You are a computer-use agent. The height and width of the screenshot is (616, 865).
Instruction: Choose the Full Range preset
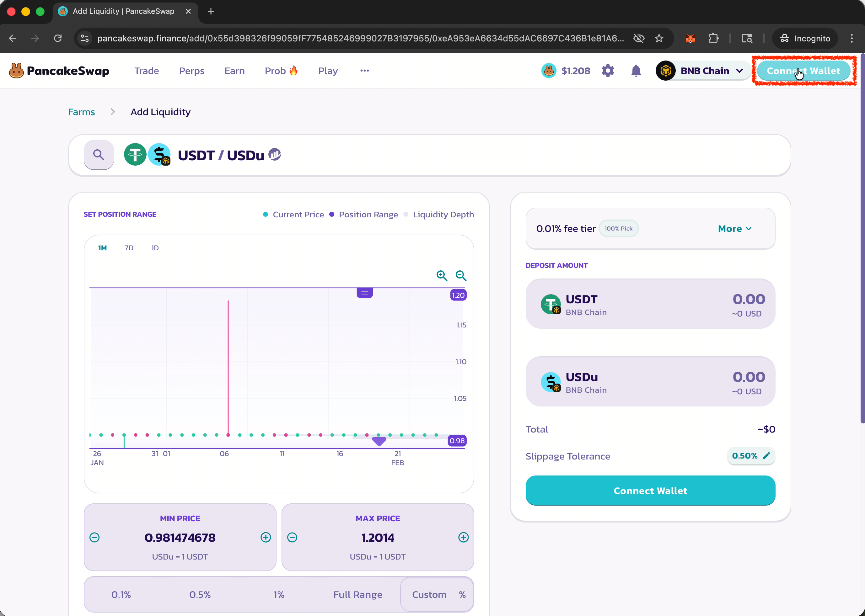pyautogui.click(x=357, y=594)
